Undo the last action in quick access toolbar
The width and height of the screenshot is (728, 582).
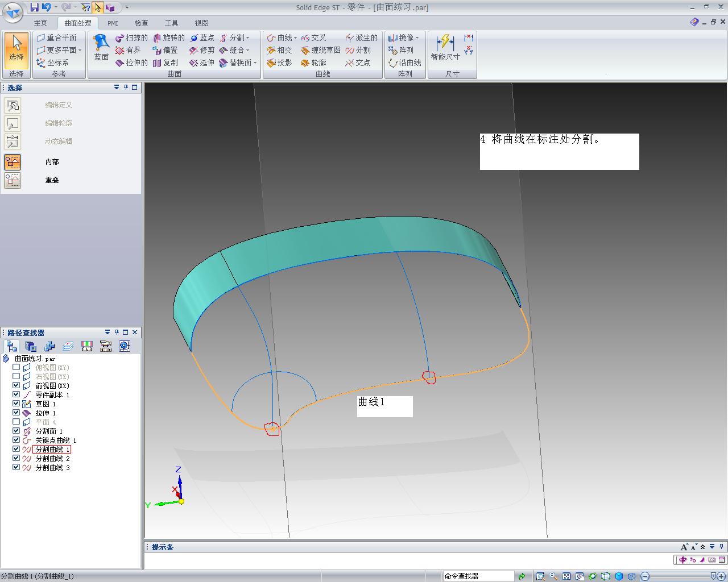[x=47, y=7]
